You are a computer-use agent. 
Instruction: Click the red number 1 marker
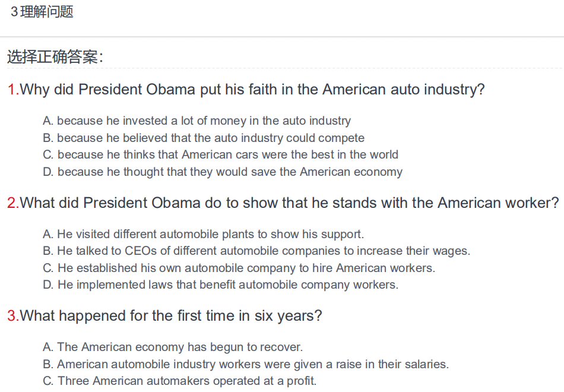coord(13,90)
